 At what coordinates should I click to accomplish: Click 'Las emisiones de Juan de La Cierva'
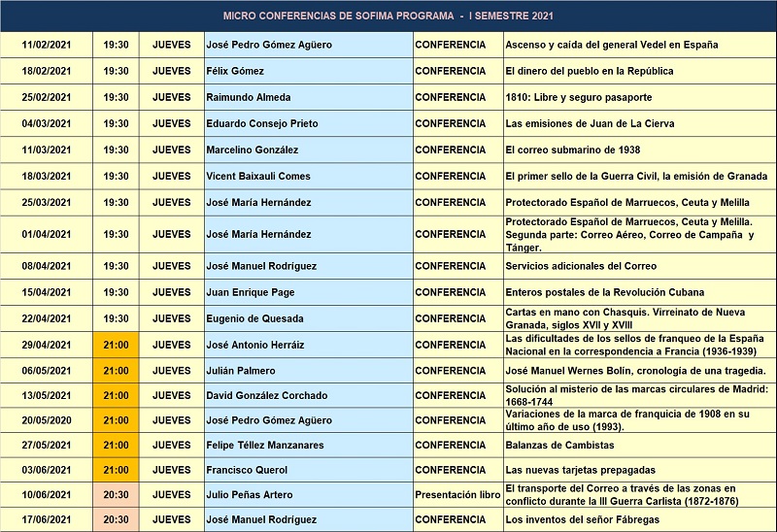coord(590,123)
